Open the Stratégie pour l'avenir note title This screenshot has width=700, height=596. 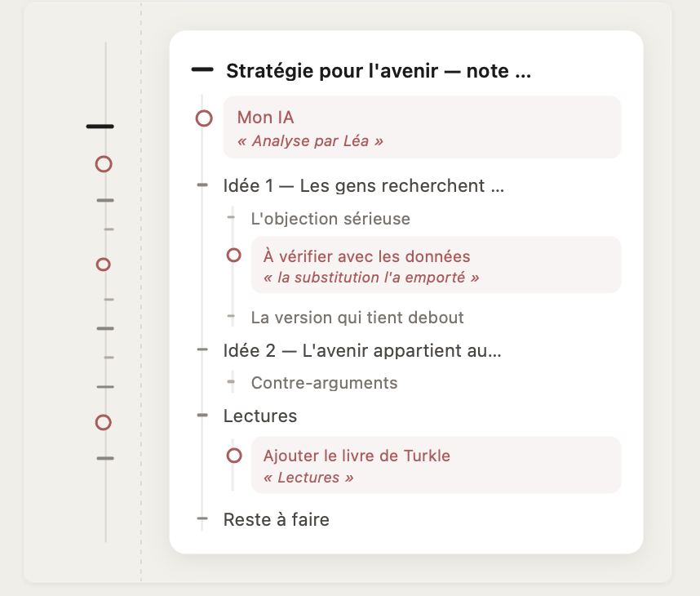click(x=379, y=71)
